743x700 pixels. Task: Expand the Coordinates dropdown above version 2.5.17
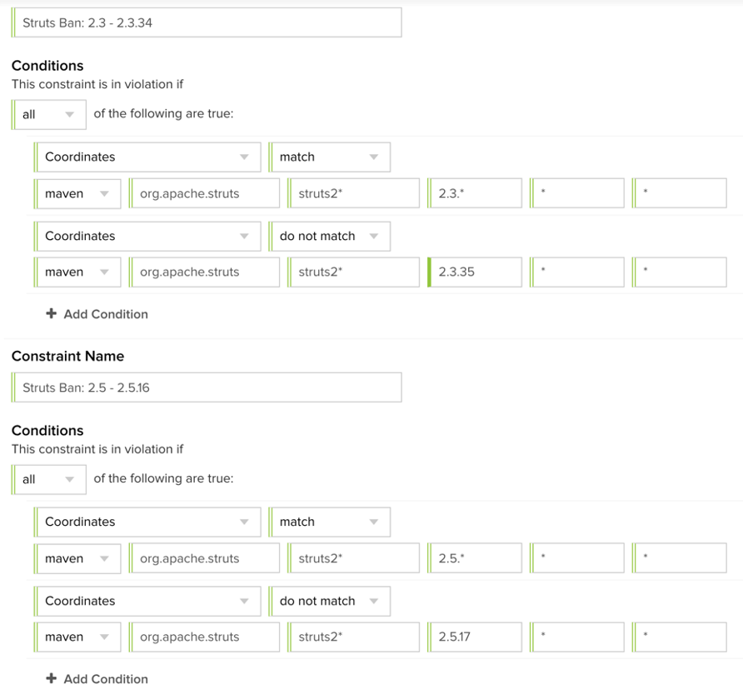point(147,601)
